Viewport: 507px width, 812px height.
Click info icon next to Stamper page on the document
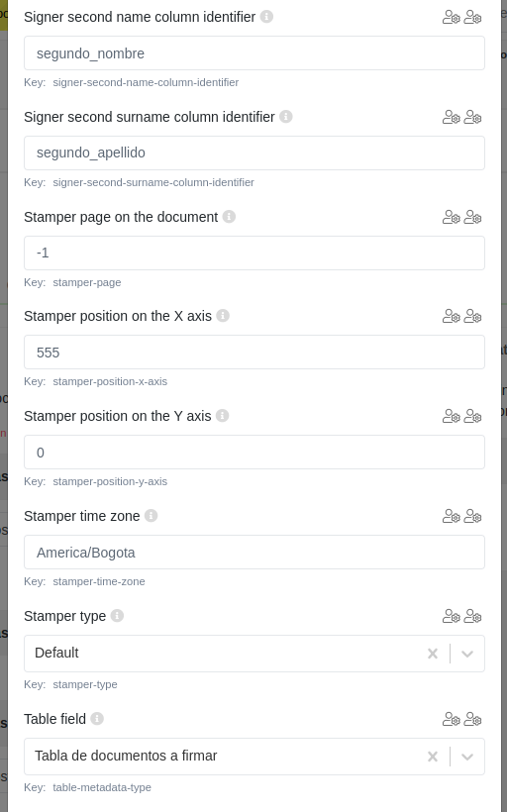click(x=229, y=217)
